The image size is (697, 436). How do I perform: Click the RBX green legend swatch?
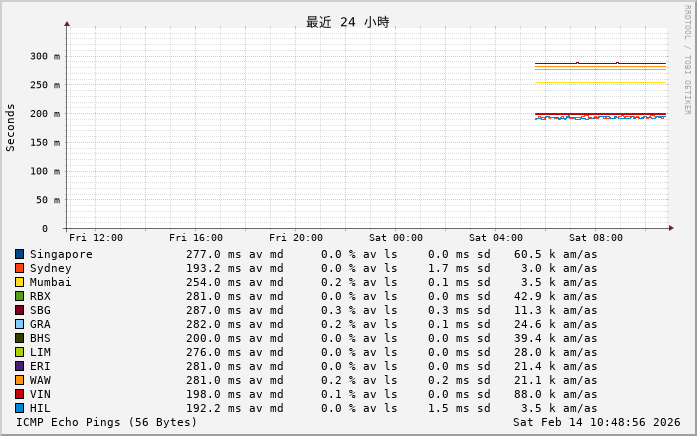click(19, 296)
